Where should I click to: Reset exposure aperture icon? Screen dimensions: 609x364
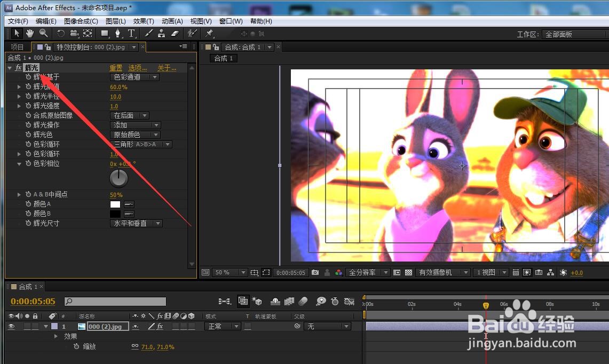[563, 273]
